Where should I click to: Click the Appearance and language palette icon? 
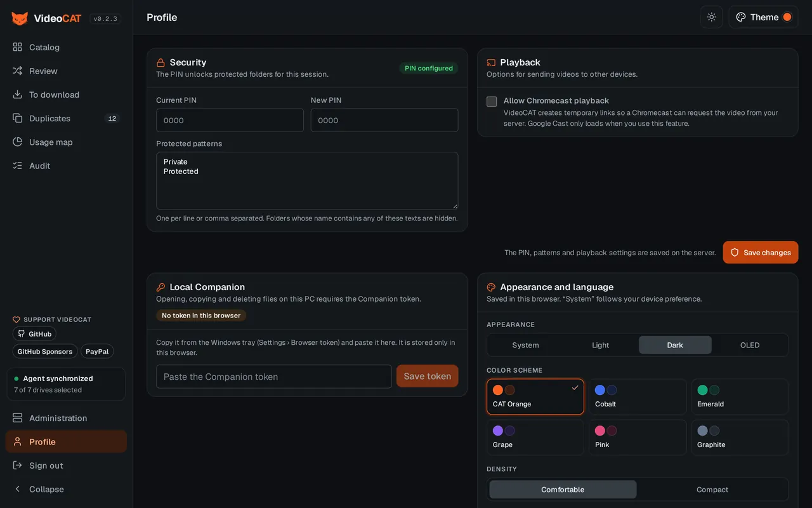click(491, 287)
